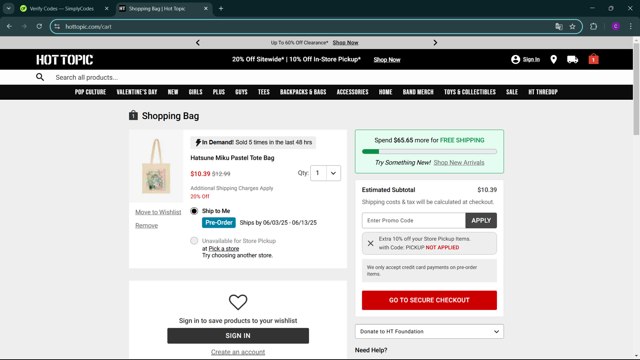640x360 pixels.
Task: Show next promo banner with right arrow
Action: tap(435, 42)
